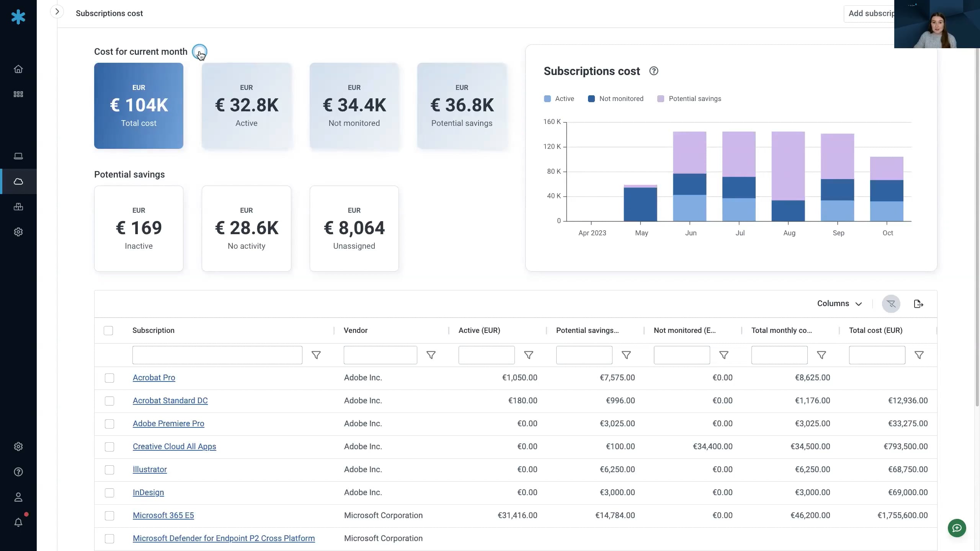Toggle Potential savings legend swatch

[660, 99]
